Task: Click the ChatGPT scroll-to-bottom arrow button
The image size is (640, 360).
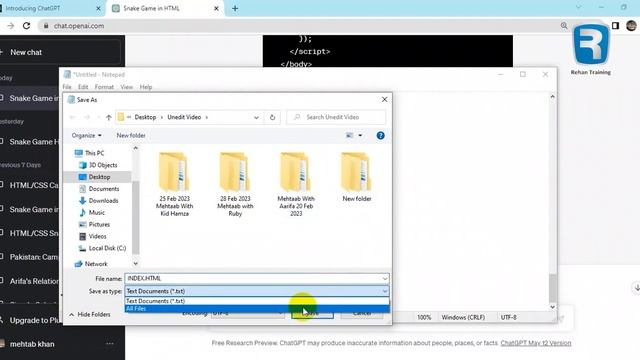Action: coord(636,287)
